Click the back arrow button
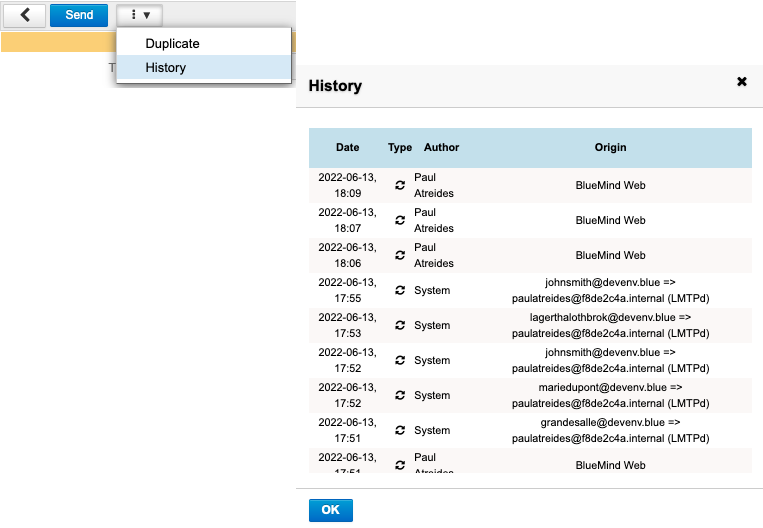The width and height of the screenshot is (763, 528). pyautogui.click(x=25, y=15)
